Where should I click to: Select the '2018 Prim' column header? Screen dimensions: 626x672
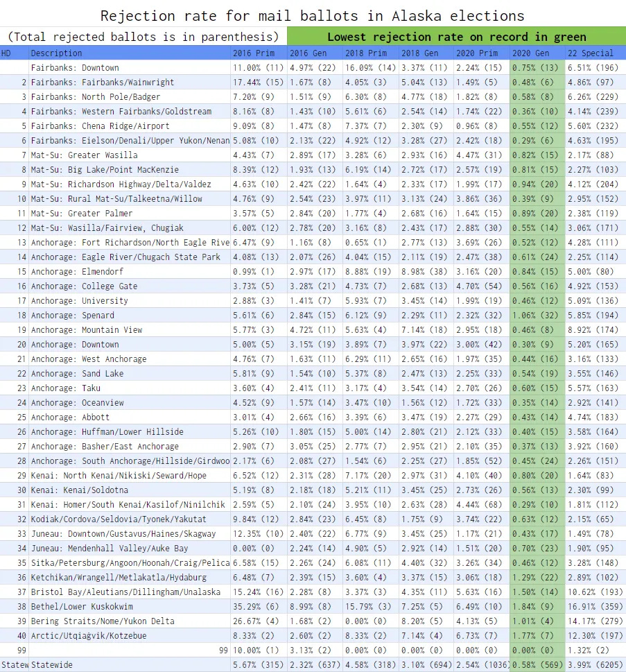371,53
